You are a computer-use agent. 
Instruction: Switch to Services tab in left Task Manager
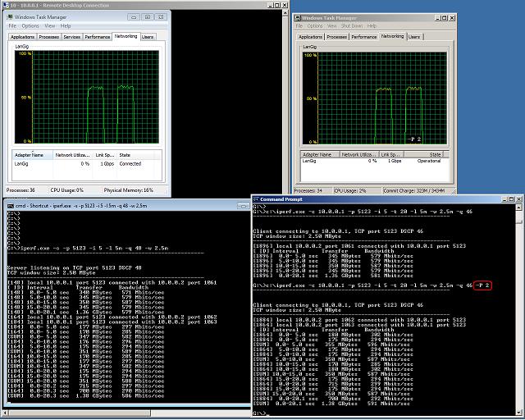tap(71, 37)
